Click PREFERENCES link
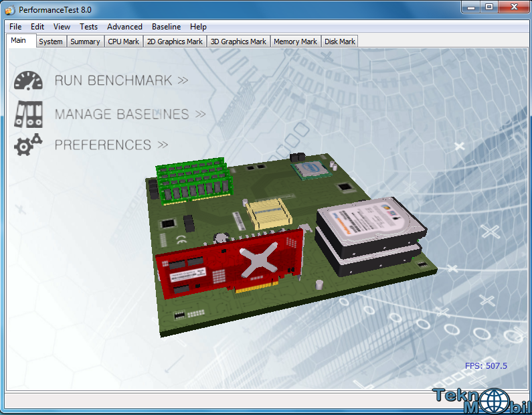 click(111, 145)
